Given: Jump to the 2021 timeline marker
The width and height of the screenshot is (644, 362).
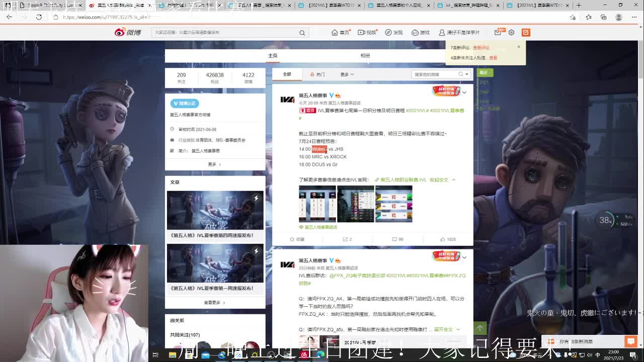Looking at the screenshot, I should 484,82.
